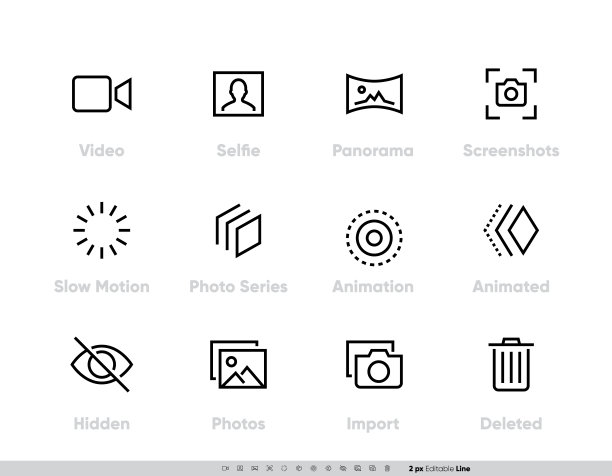Click the "Video" text label
612x476 pixels.
tap(101, 151)
